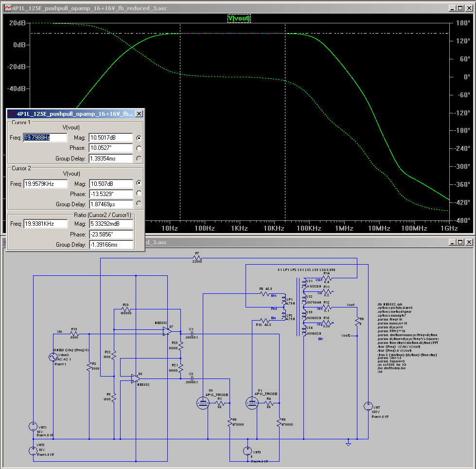
Task: Select Cursor 1 Phase radio button
Action: tap(139, 148)
